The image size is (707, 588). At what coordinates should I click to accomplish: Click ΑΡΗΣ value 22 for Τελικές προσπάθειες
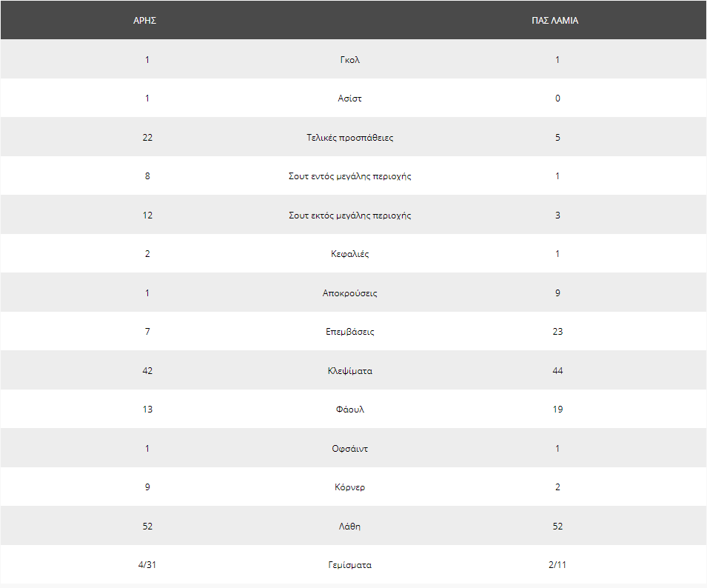tap(147, 138)
